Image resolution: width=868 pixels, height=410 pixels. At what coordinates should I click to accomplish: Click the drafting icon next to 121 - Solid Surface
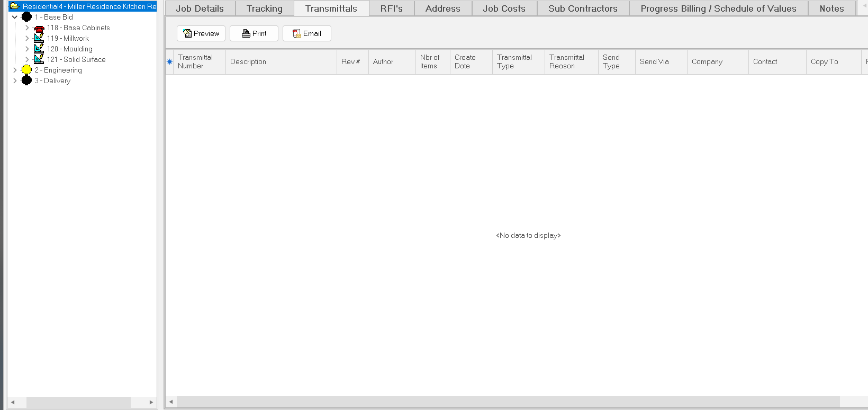(x=39, y=59)
